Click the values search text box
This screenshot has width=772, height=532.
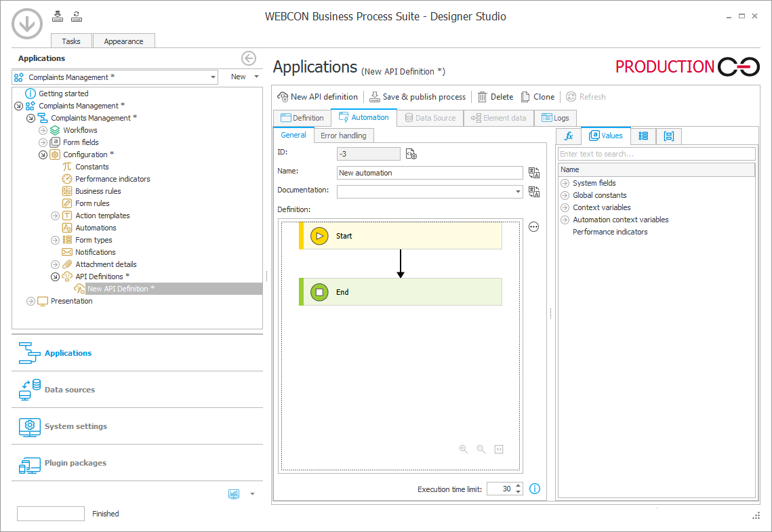point(656,154)
